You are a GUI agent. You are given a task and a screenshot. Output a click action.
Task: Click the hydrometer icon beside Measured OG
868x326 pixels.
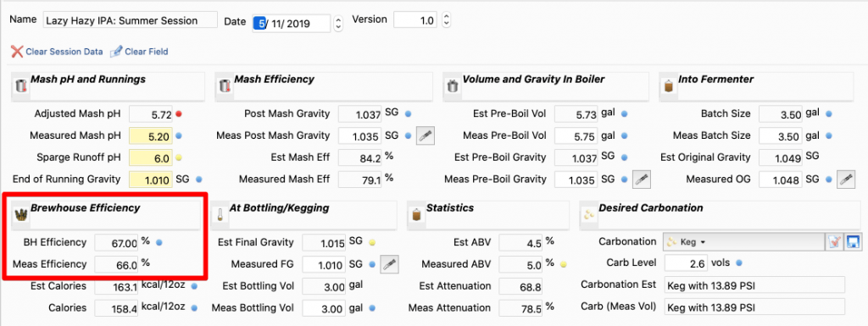[x=846, y=180]
